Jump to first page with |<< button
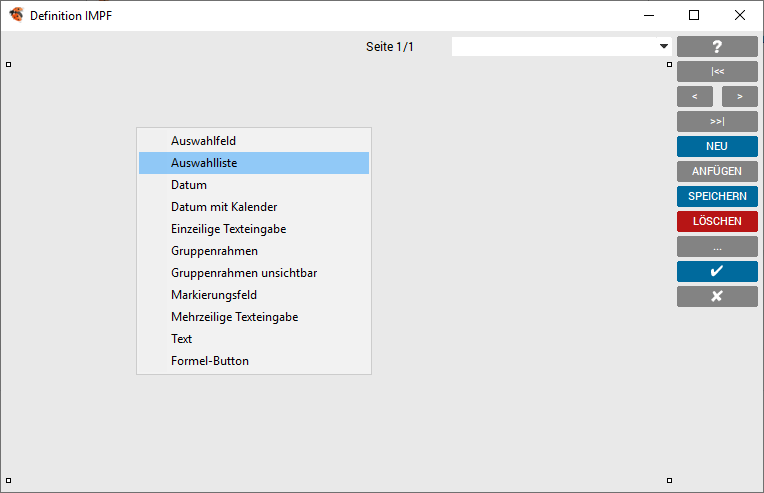The height and width of the screenshot is (493, 764). 717,72
